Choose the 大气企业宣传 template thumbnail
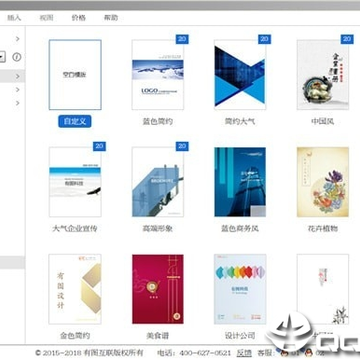The image size is (360, 360). (75, 182)
